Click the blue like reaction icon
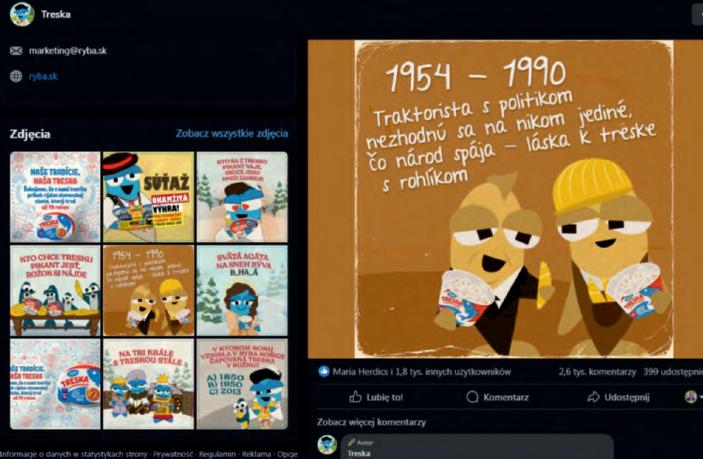 coord(324,372)
